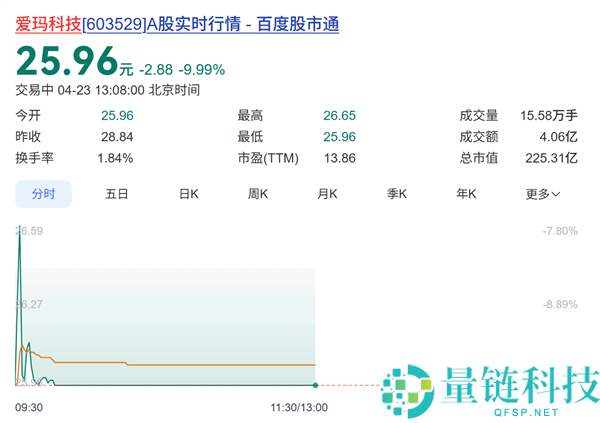Click the large 25.96 current price
The image size is (600, 423).
(65, 64)
